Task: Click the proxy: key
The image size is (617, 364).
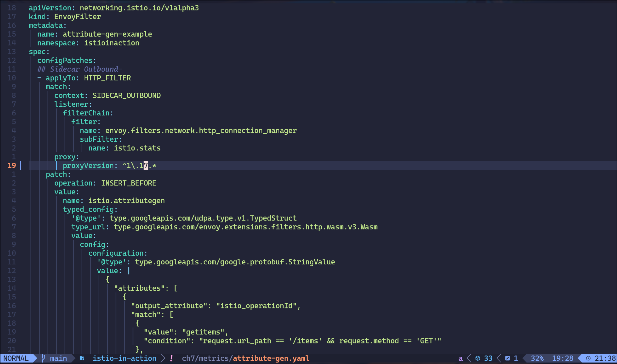Action: point(67,157)
